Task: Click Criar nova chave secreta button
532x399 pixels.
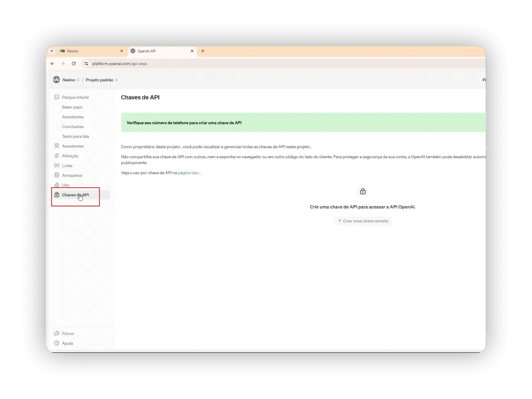Action: (363, 221)
